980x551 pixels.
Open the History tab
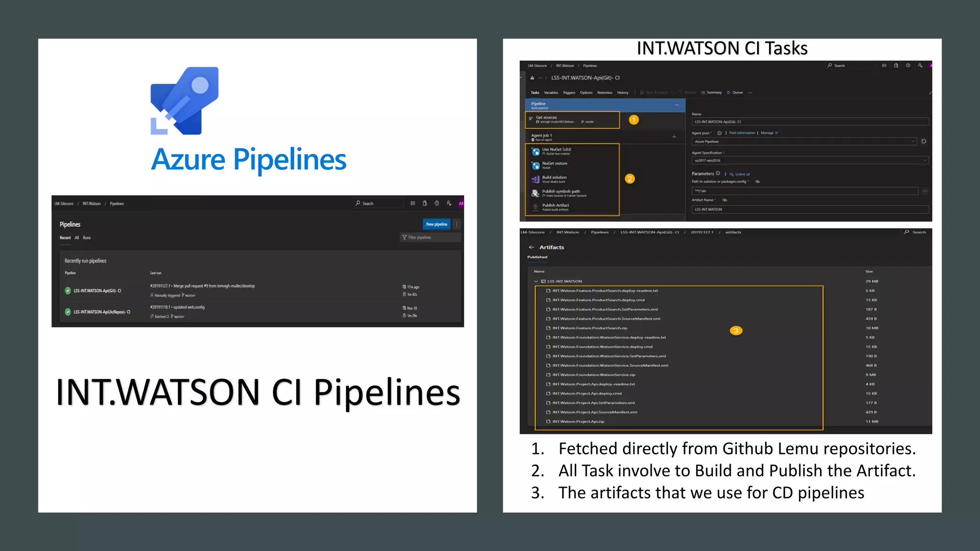pos(623,93)
